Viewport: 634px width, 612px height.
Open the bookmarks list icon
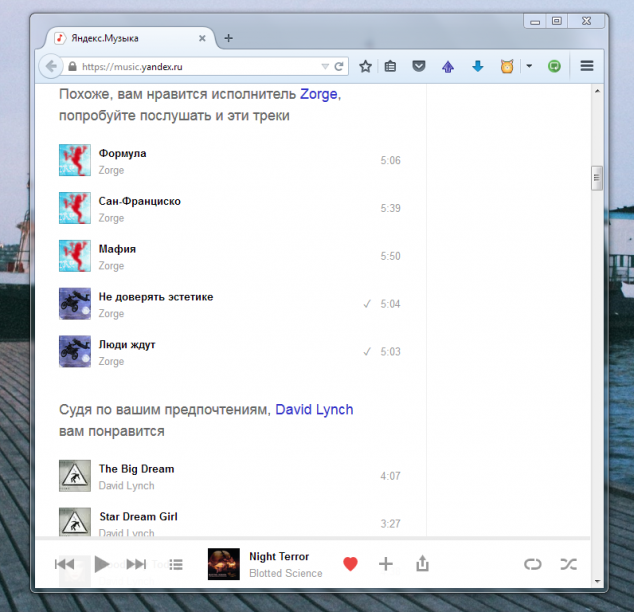point(390,66)
